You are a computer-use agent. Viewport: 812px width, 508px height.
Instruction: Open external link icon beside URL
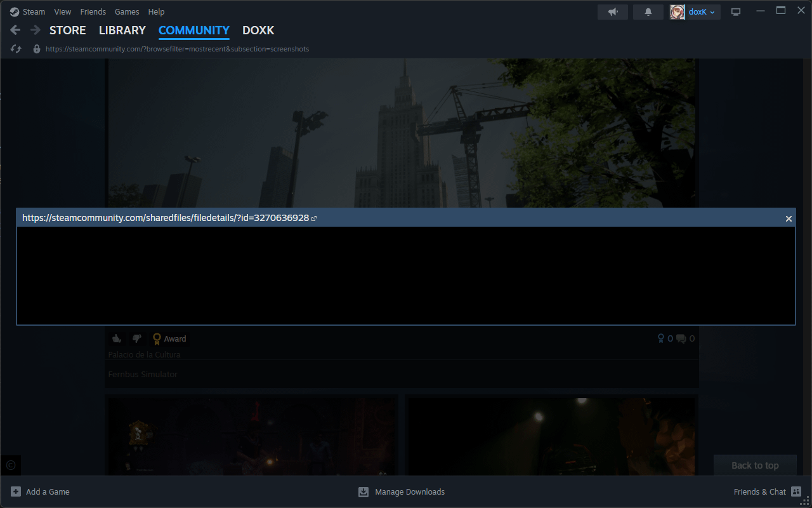tap(314, 218)
